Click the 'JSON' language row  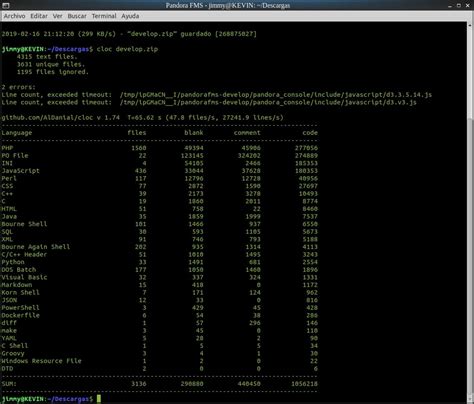[159, 300]
